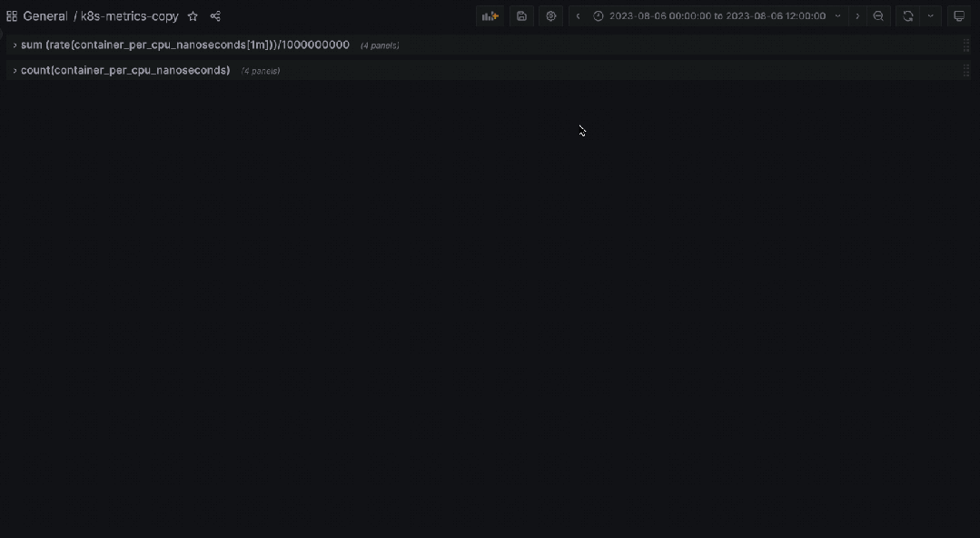Shift time range forwards
The image size is (980, 538).
pos(856,16)
